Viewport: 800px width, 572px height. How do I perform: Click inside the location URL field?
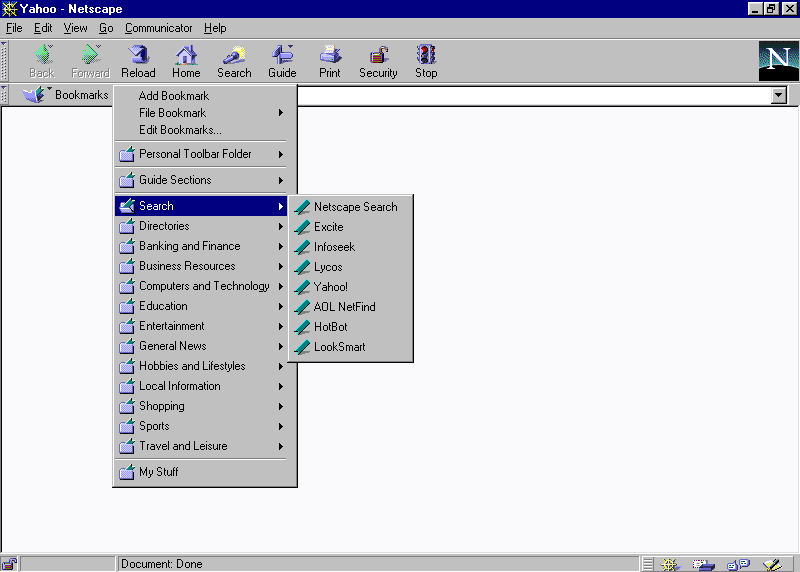click(x=533, y=95)
